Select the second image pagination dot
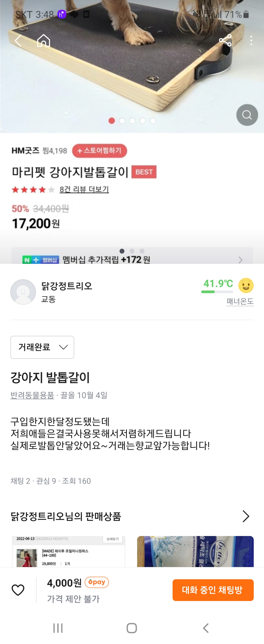This screenshot has height=644, width=264. point(122,121)
